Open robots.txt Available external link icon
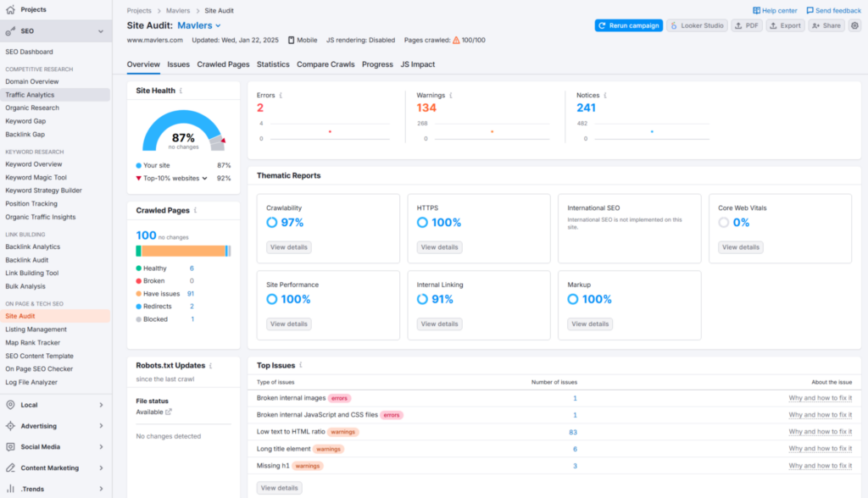 [169, 412]
